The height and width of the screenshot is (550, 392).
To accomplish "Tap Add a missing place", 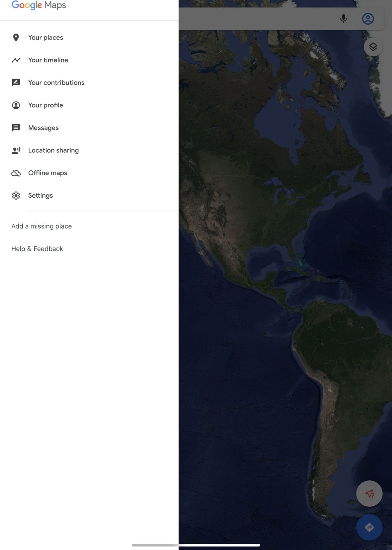I will tap(42, 226).
